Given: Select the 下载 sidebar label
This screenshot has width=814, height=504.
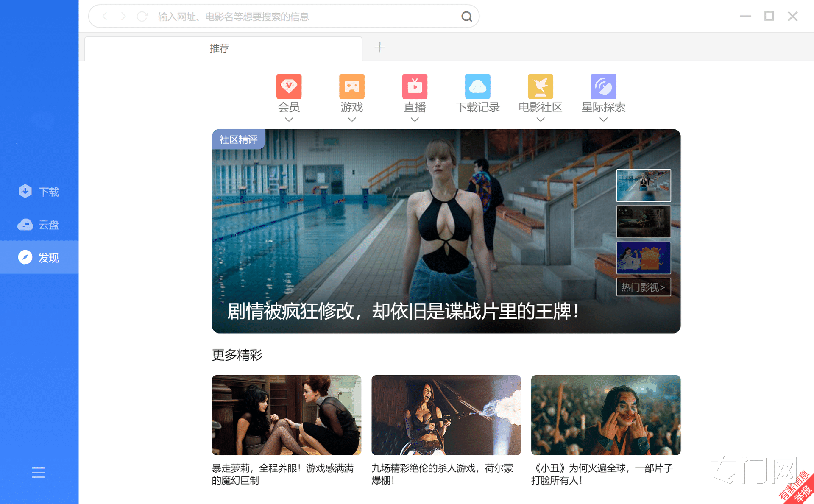Looking at the screenshot, I should 49,192.
